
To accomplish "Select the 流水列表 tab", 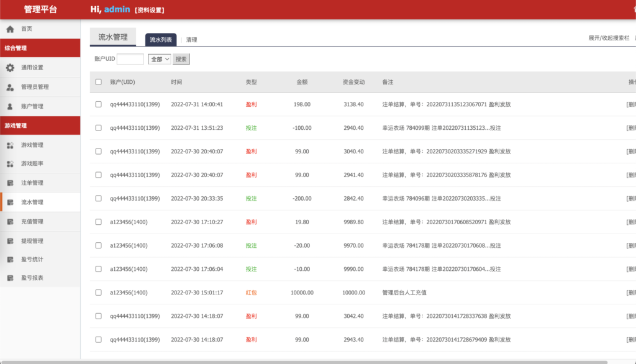I will tap(161, 40).
